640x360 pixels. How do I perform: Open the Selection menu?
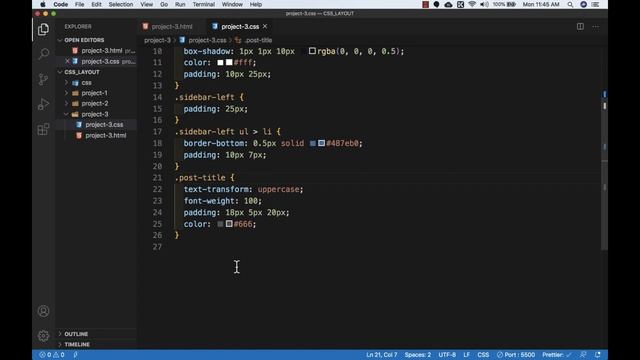pos(120,4)
